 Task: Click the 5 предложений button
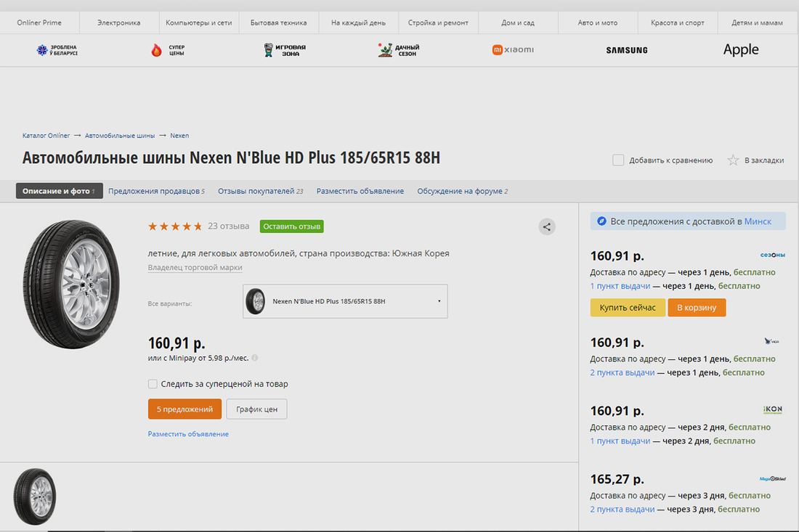(184, 409)
